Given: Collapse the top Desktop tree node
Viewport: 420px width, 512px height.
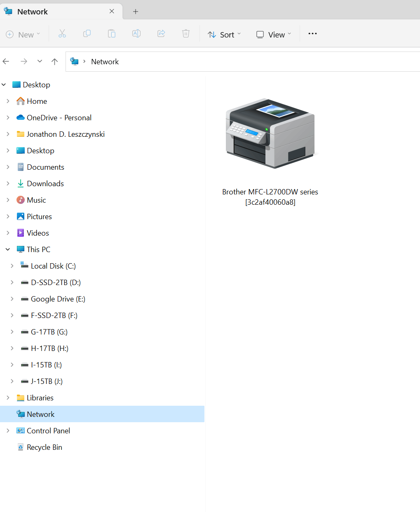Looking at the screenshot, I should 4,85.
